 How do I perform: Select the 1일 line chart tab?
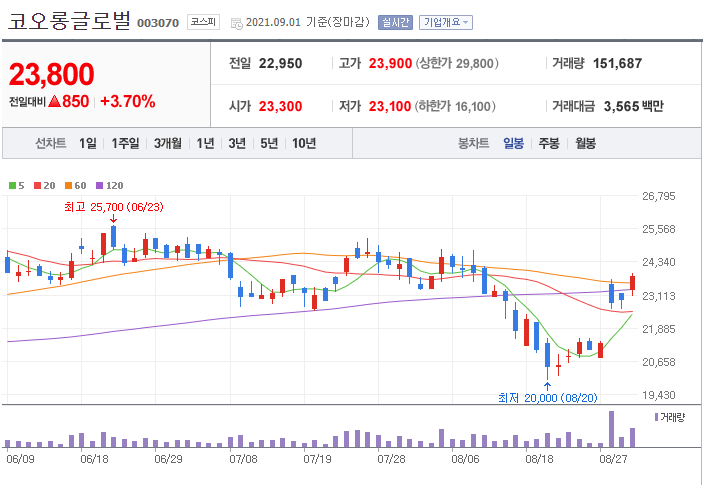[87, 143]
